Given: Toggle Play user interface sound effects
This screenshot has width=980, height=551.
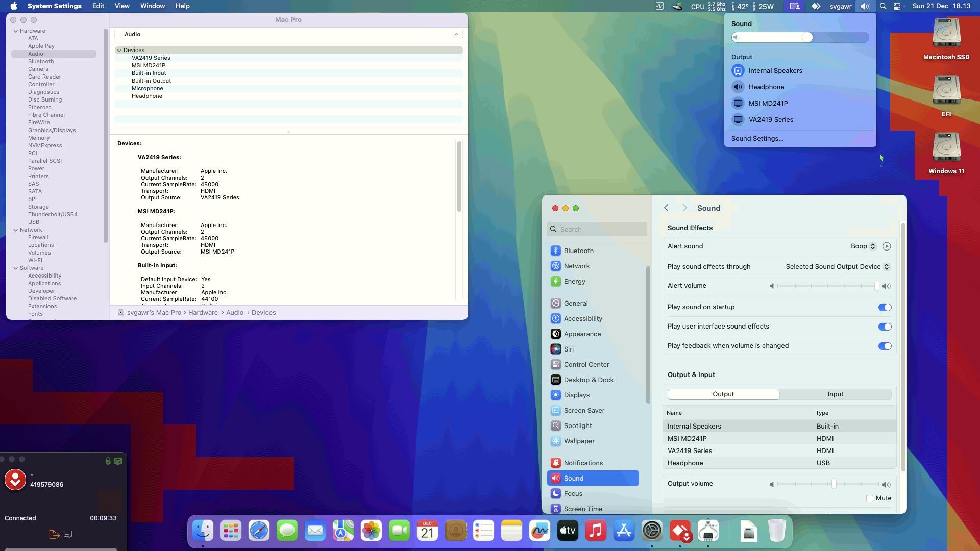Looking at the screenshot, I should [x=885, y=327].
